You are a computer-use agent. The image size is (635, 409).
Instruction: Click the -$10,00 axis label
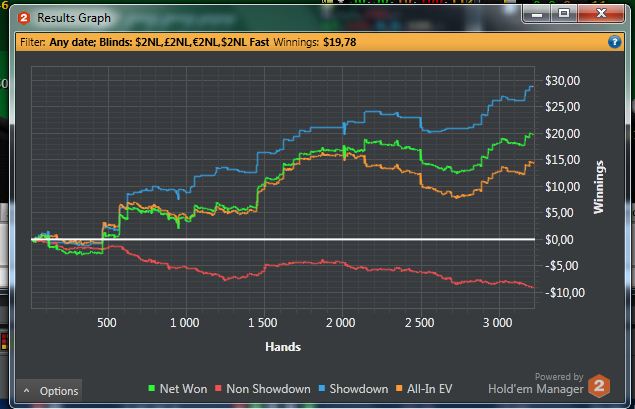565,292
